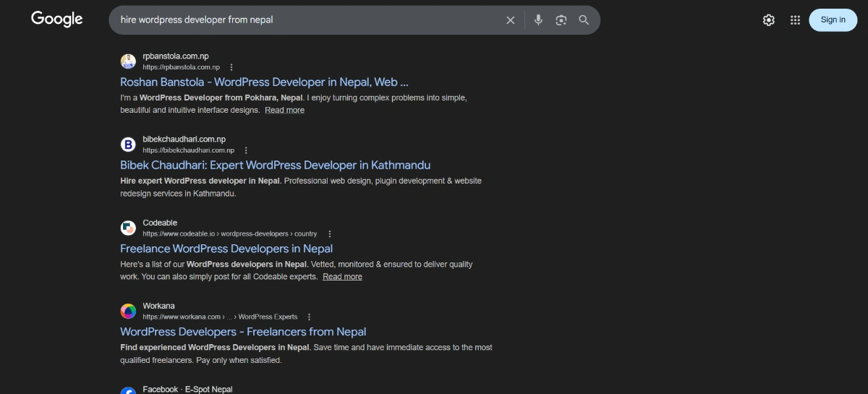The height and width of the screenshot is (394, 868).
Task: Click the https://bibekchaudhari.com.np URL text
Action: click(188, 150)
